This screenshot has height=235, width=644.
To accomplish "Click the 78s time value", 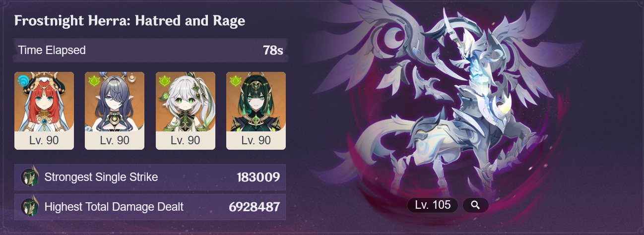I will click(x=273, y=51).
